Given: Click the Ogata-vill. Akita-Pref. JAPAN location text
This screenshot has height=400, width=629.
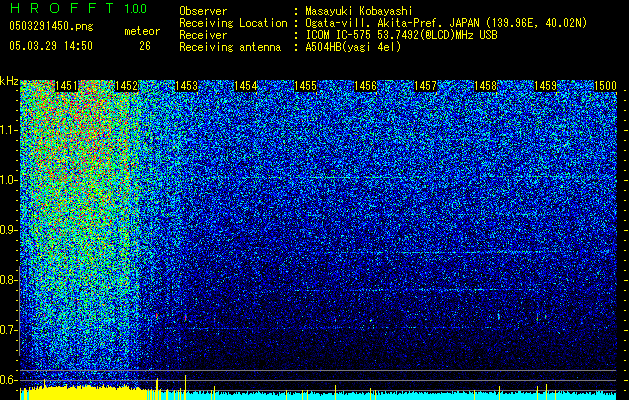Looking at the screenshot, I should pyautogui.click(x=446, y=23).
